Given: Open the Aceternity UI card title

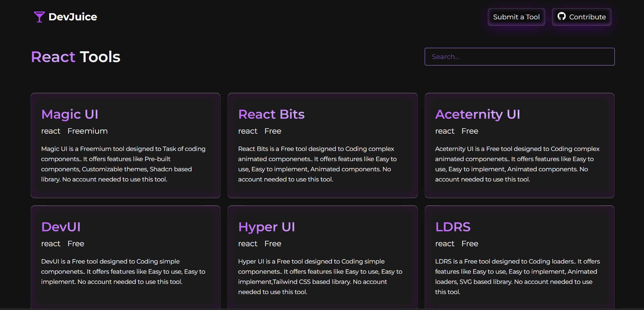Looking at the screenshot, I should point(478,114).
